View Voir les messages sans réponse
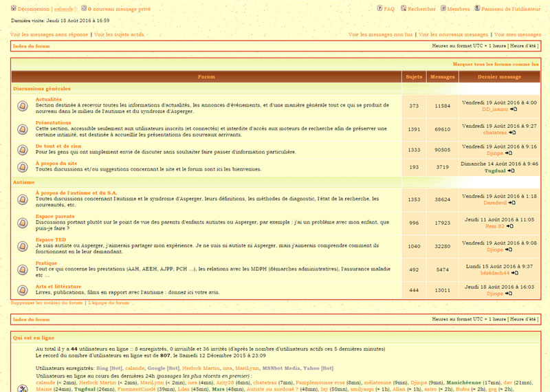 49,34
